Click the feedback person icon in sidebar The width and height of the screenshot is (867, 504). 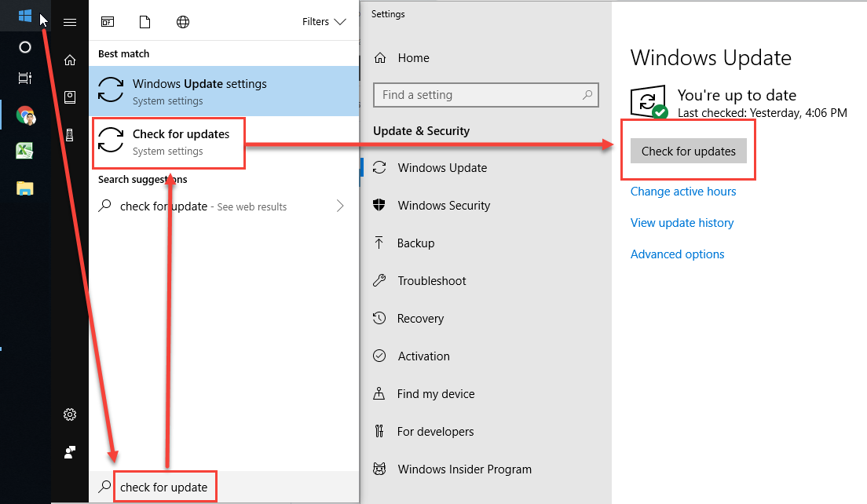70,452
